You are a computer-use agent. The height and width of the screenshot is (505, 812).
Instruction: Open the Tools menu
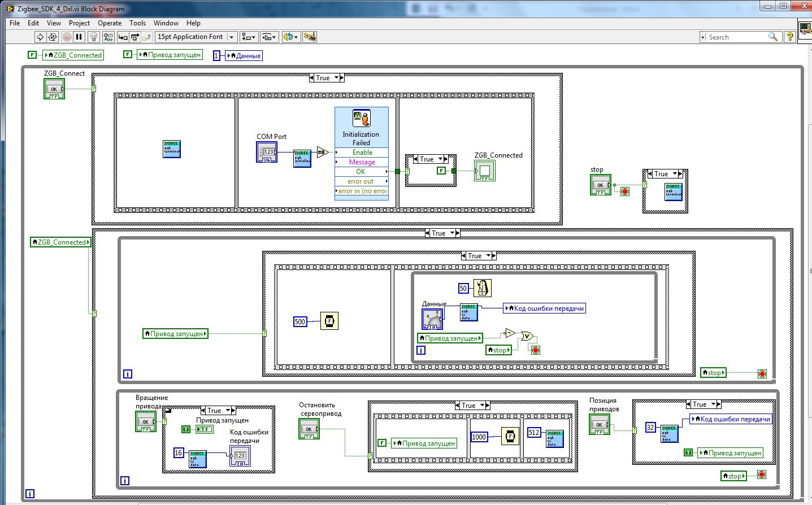[137, 23]
